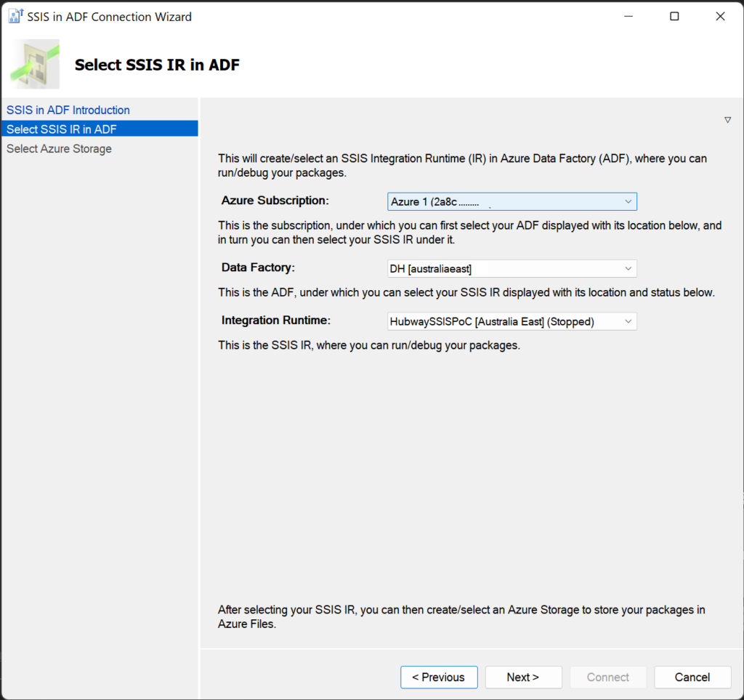
Task: Click the Azure Subscription dropdown arrow
Action: point(628,201)
